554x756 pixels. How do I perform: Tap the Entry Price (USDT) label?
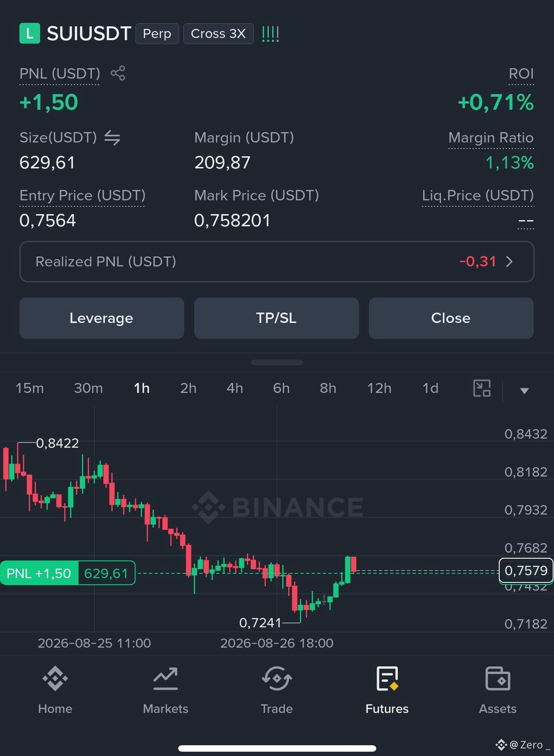(x=82, y=196)
